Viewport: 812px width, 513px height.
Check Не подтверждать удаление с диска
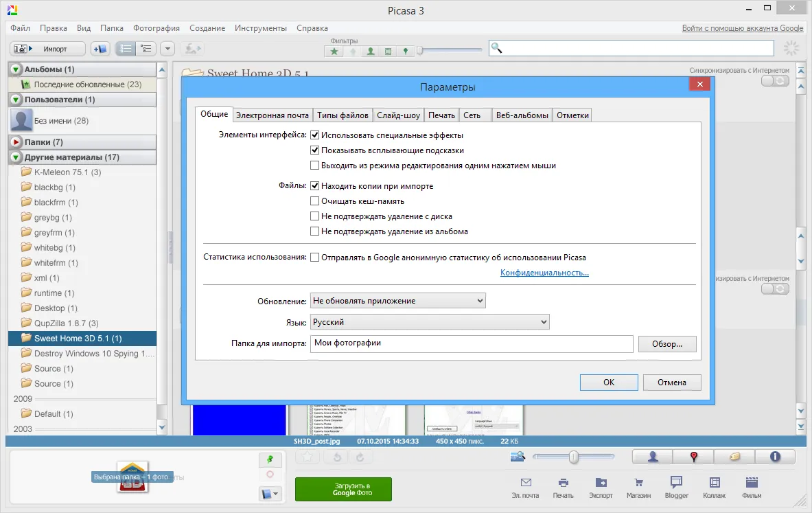(314, 216)
